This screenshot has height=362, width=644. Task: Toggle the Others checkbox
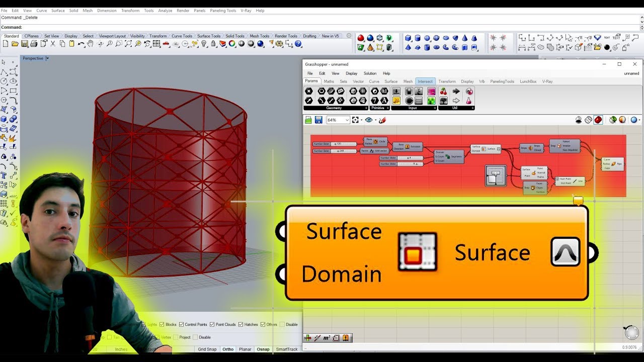(x=263, y=324)
